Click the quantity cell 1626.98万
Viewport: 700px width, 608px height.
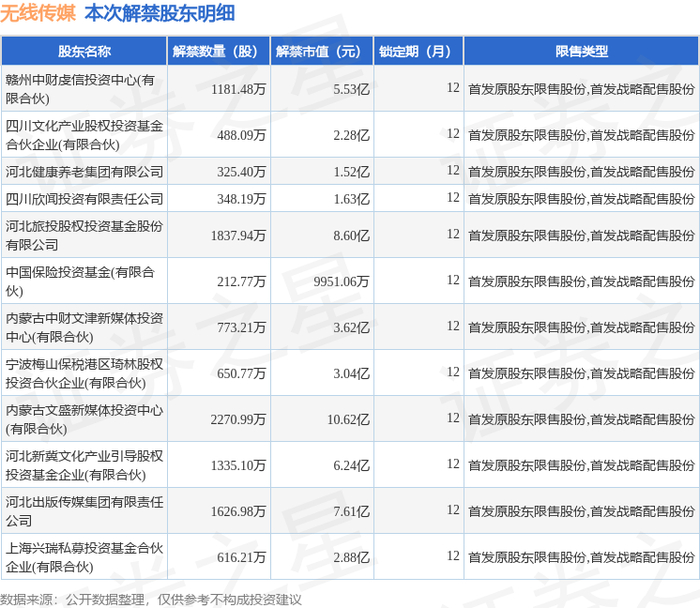pos(238,512)
